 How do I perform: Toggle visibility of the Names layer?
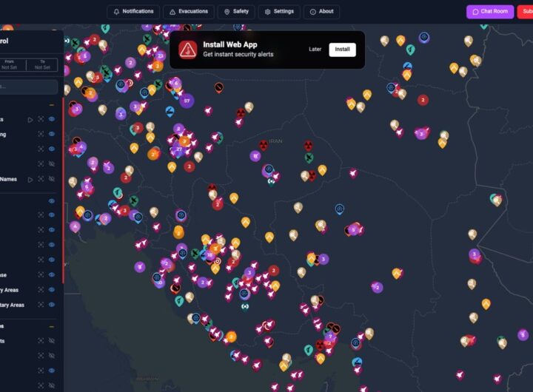click(52, 179)
